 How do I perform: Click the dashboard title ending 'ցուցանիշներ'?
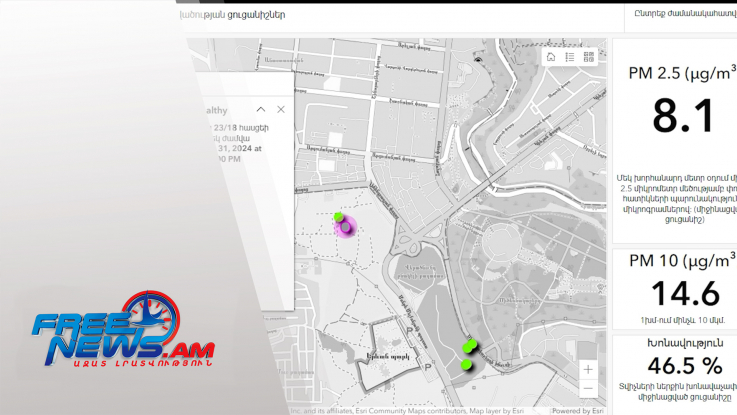pyautogui.click(x=233, y=15)
